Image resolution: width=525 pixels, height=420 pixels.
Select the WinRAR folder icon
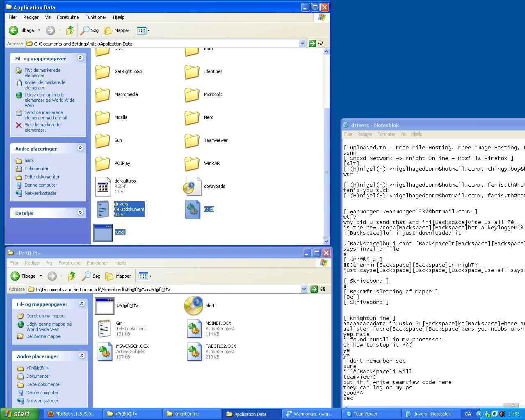[192, 163]
